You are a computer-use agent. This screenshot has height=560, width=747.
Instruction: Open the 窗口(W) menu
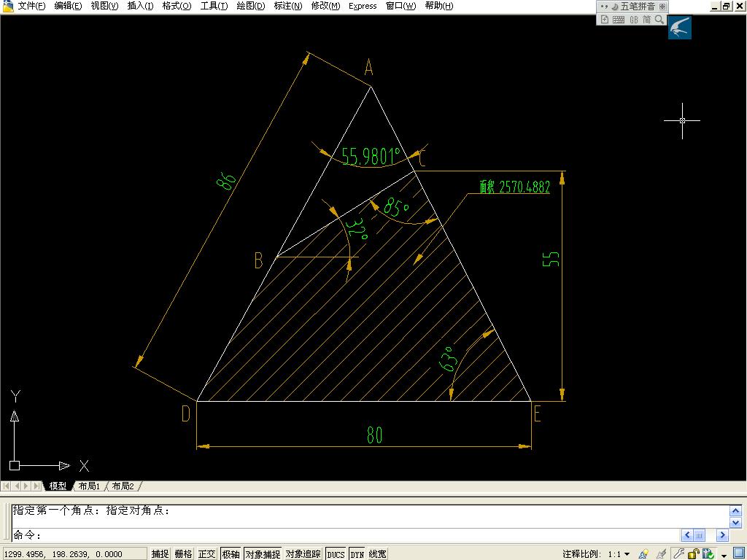(400, 6)
